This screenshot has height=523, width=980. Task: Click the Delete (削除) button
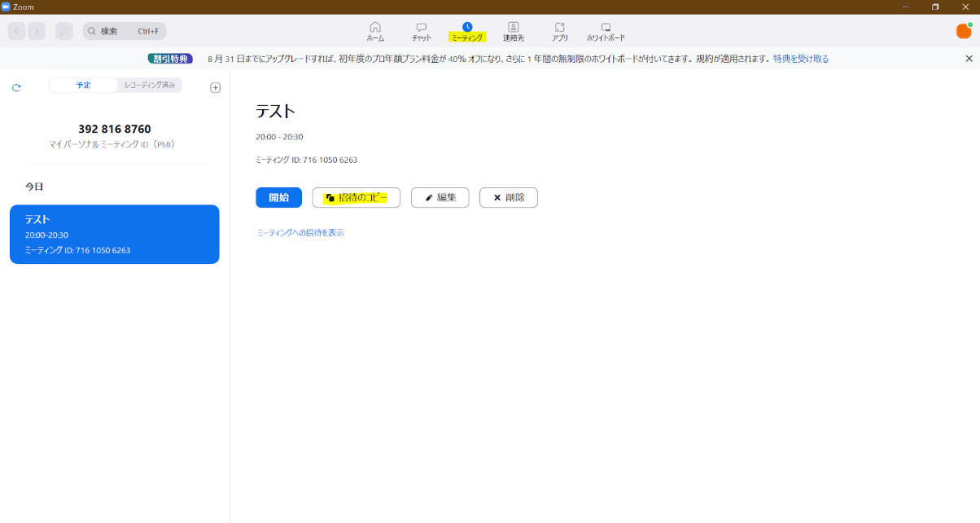(x=509, y=197)
